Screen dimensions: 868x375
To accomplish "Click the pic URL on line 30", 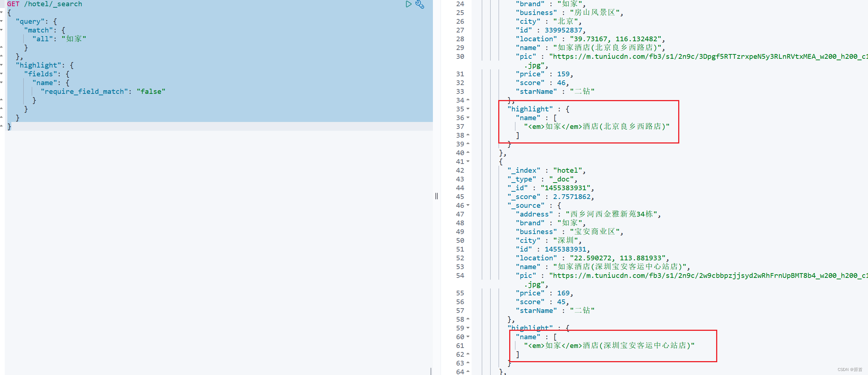I will point(708,57).
